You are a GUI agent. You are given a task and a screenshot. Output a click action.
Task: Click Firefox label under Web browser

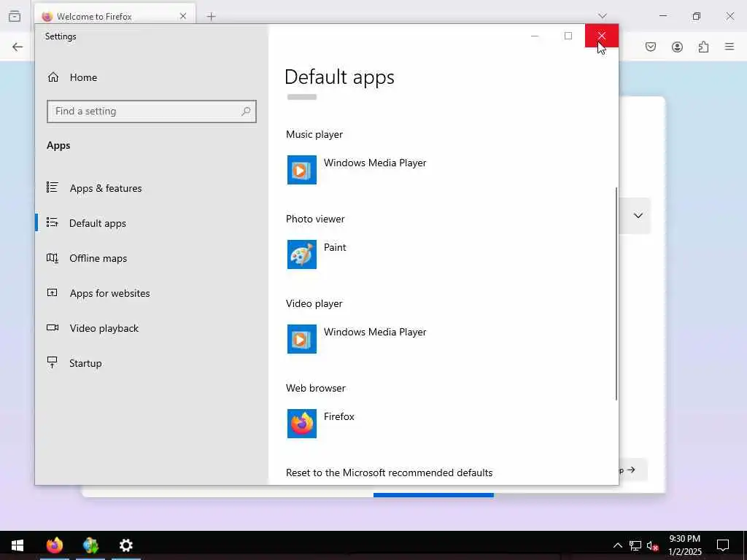tap(339, 416)
